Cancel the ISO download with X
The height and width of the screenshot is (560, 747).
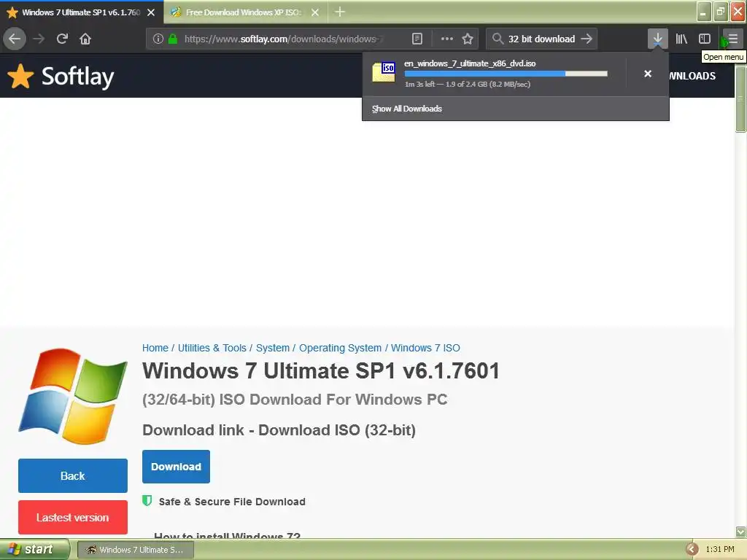pos(648,74)
